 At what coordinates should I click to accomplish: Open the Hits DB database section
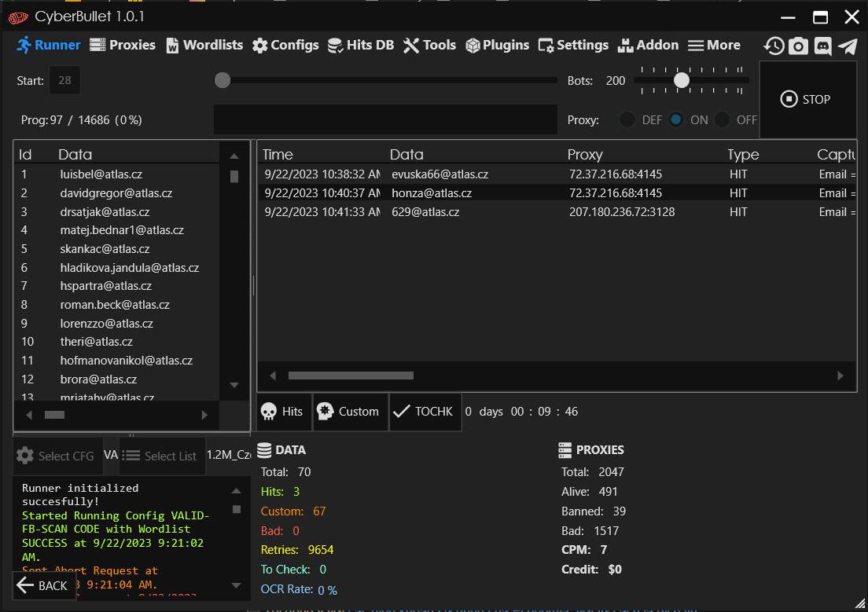(361, 45)
